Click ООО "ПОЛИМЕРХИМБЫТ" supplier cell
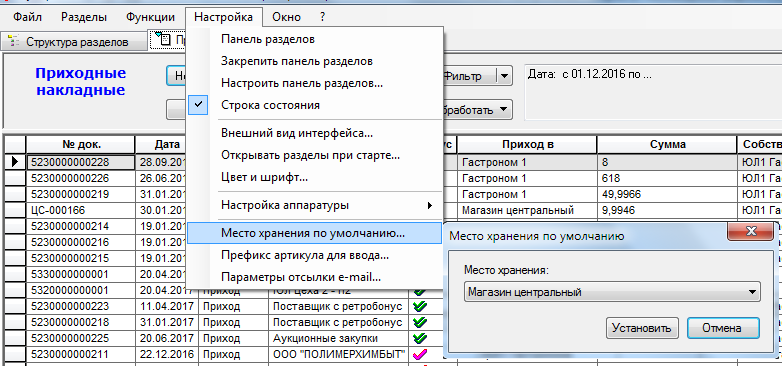The image size is (782, 366). (x=338, y=355)
